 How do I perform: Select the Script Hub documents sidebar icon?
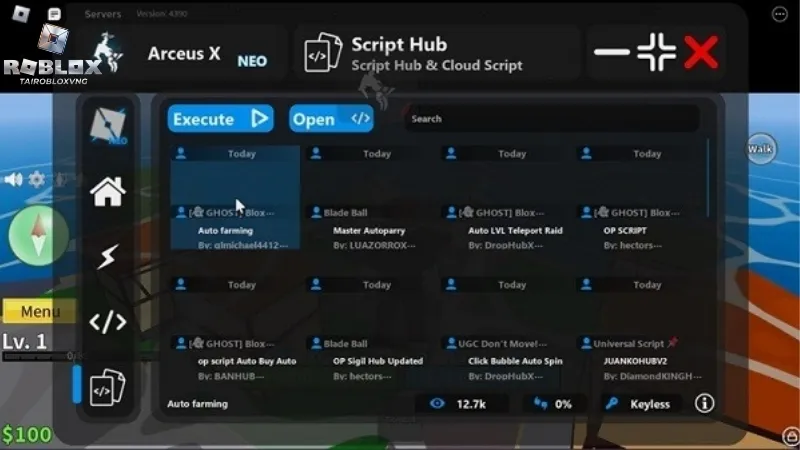coord(107,388)
